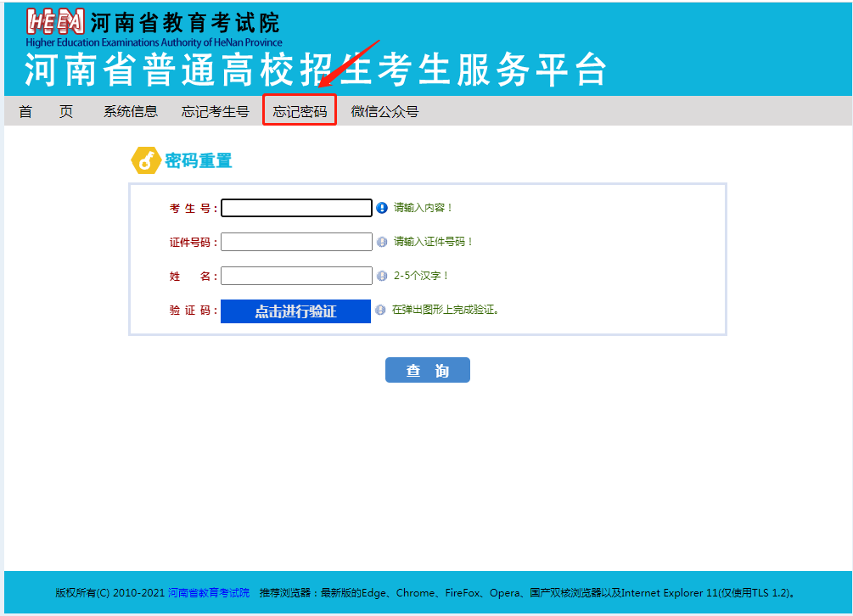Image resolution: width=853 pixels, height=616 pixels.
Task: Click the info icon beside the 姓名 field
Action: (382, 276)
